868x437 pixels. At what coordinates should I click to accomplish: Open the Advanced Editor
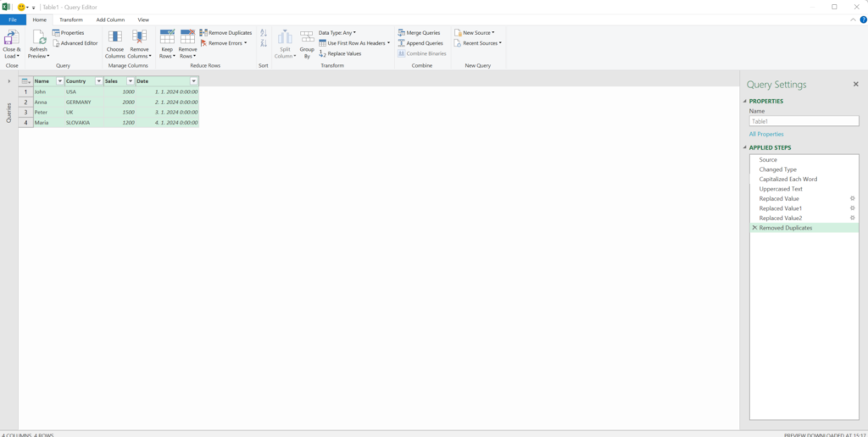[x=75, y=43]
